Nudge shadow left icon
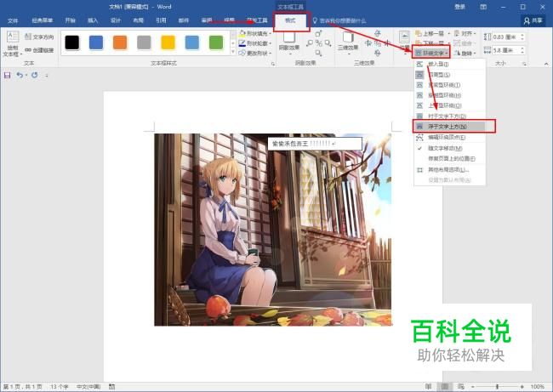 (x=310, y=43)
